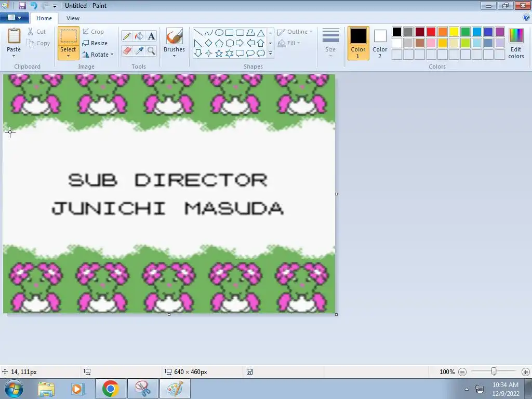Screen dimensions: 532x399
Task: Choose the Down arrow shape
Action: point(198,54)
